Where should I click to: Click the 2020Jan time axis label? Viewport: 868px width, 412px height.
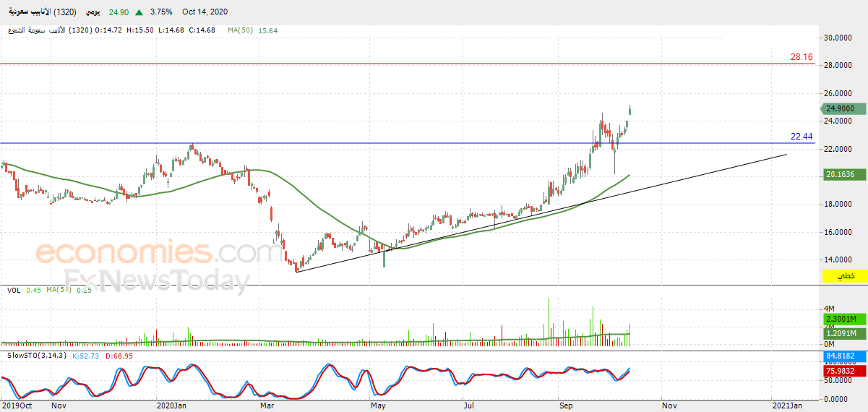coord(173,407)
